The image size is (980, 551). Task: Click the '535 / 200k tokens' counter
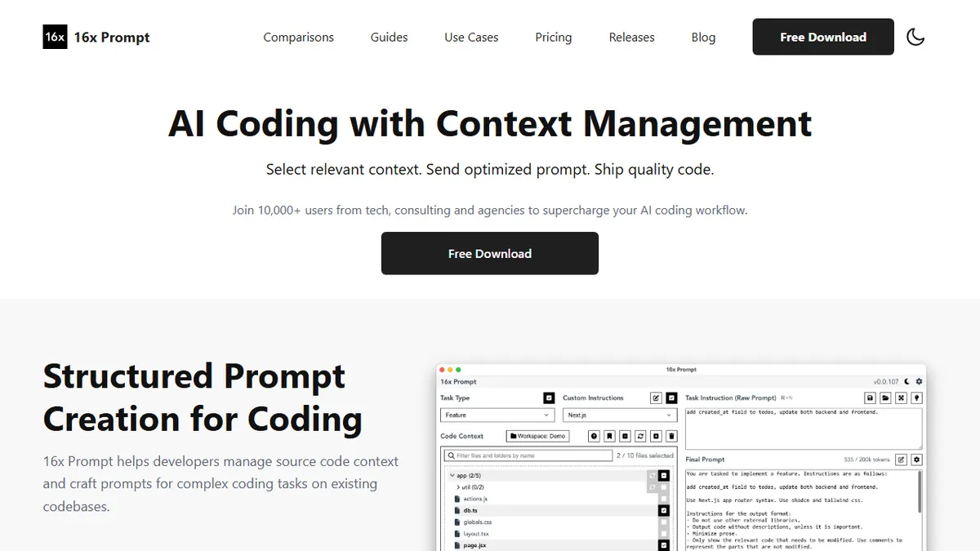pyautogui.click(x=866, y=460)
